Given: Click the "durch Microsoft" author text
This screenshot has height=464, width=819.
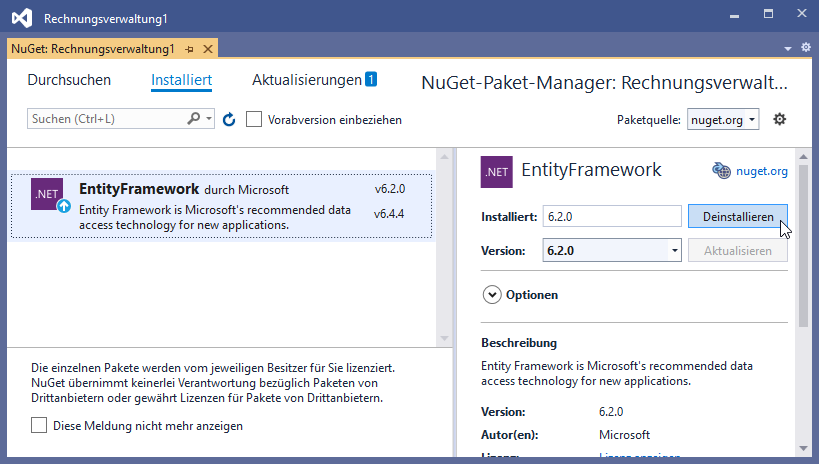Looking at the screenshot, I should [246, 190].
